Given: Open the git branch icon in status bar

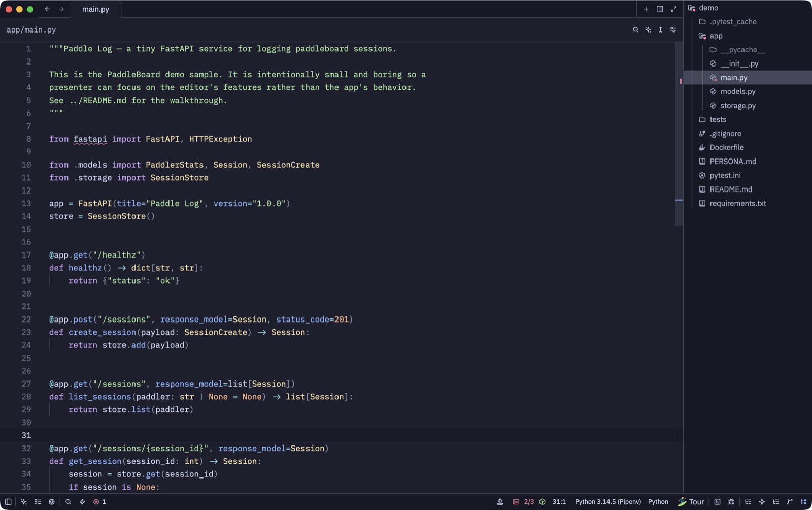Looking at the screenshot, I should click(790, 502).
